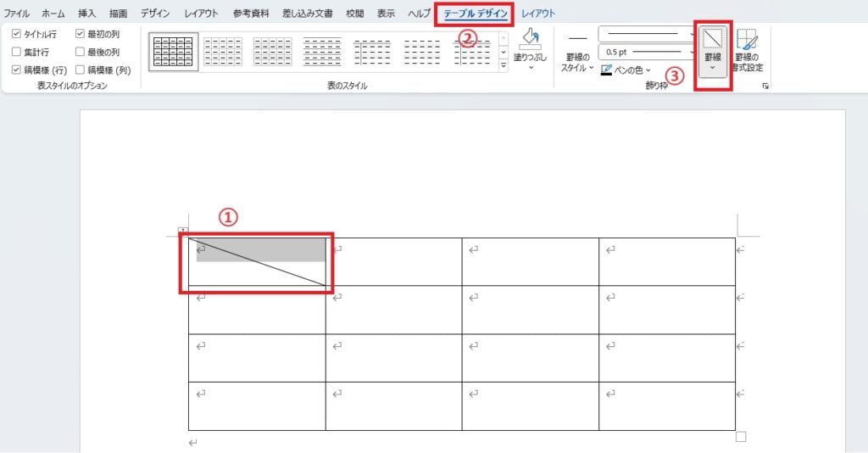Click the diagonal-lined first table cell
The image size is (868, 453).
(257, 262)
